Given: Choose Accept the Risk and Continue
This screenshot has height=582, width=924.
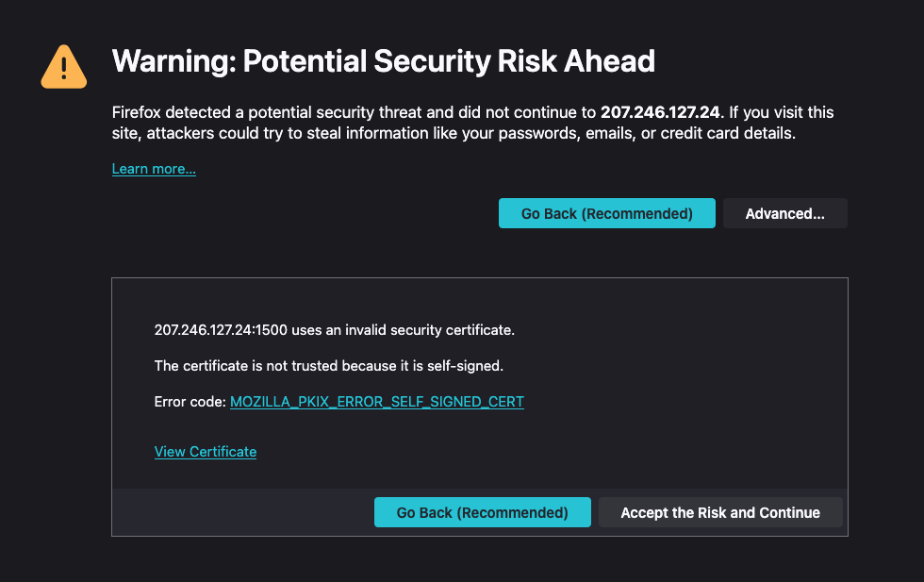Looking at the screenshot, I should 719,512.
